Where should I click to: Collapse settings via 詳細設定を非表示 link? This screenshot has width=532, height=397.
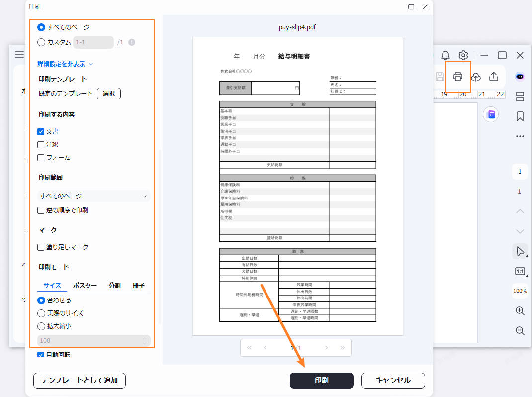click(62, 64)
